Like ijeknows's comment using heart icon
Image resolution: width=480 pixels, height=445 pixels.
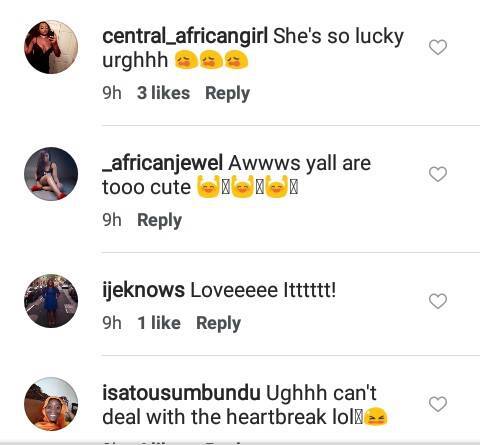point(438,301)
